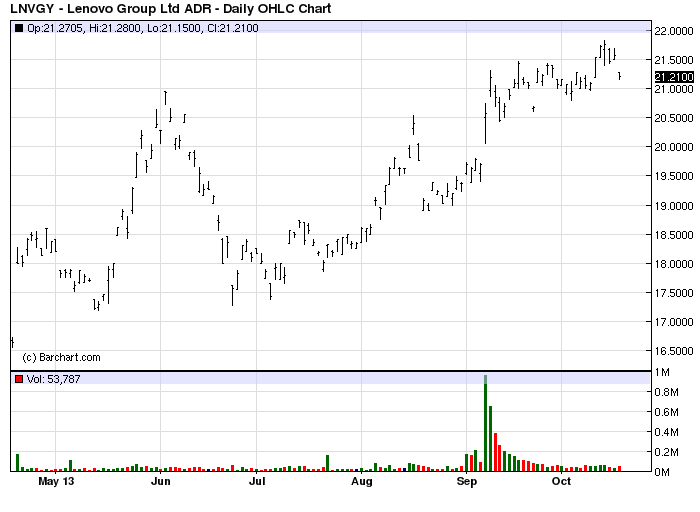The image size is (700, 512).
Task: Click the 20.5000 price axis label
Action: (674, 118)
